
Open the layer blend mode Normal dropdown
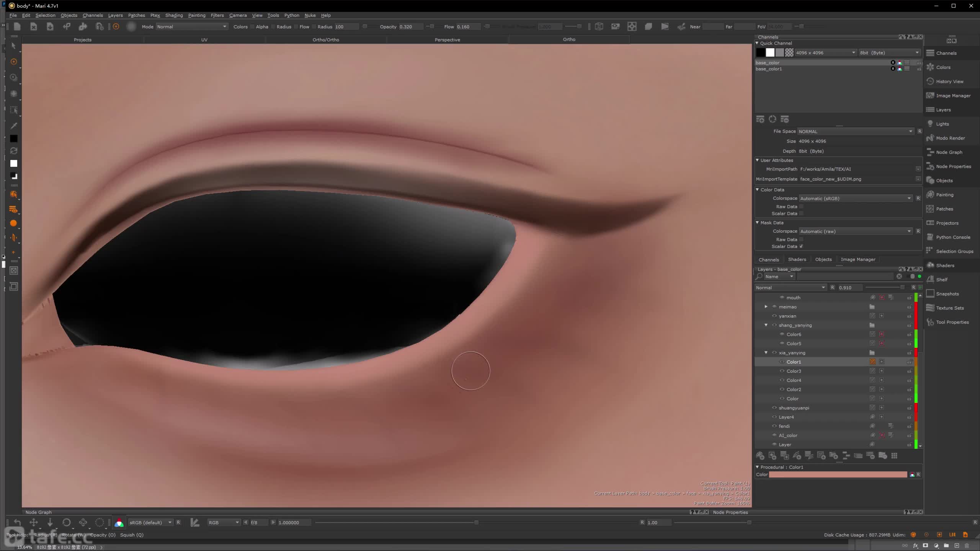pos(791,288)
